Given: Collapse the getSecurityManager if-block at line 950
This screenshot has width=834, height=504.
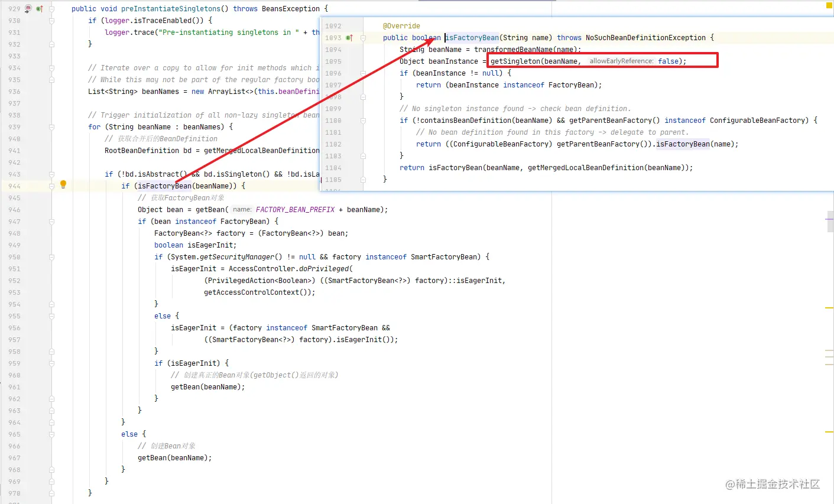Looking at the screenshot, I should coord(51,257).
